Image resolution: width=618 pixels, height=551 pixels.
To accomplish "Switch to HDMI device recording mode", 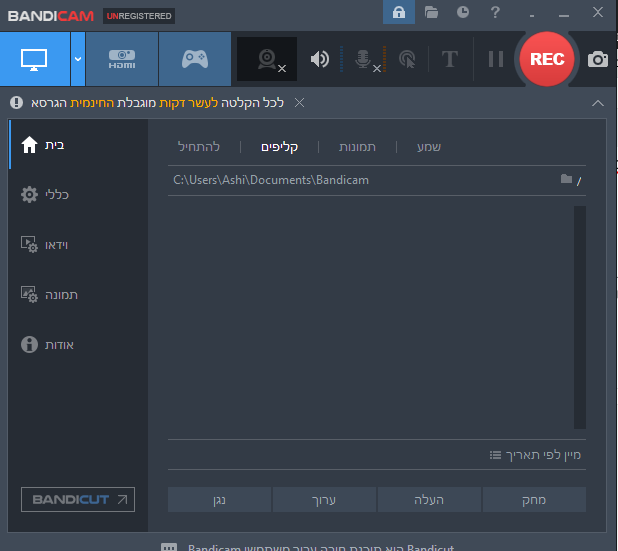I will pyautogui.click(x=122, y=59).
